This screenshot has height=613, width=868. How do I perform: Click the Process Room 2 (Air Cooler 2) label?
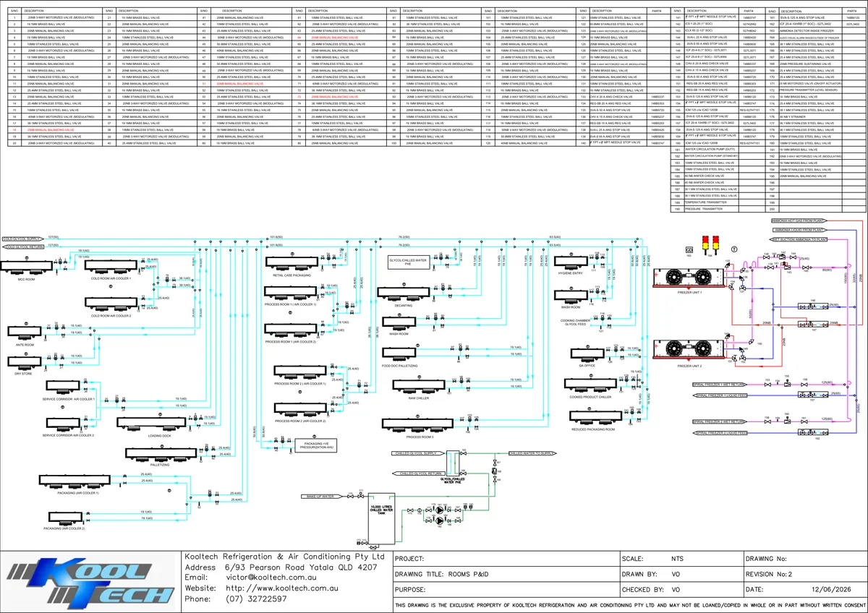click(300, 420)
